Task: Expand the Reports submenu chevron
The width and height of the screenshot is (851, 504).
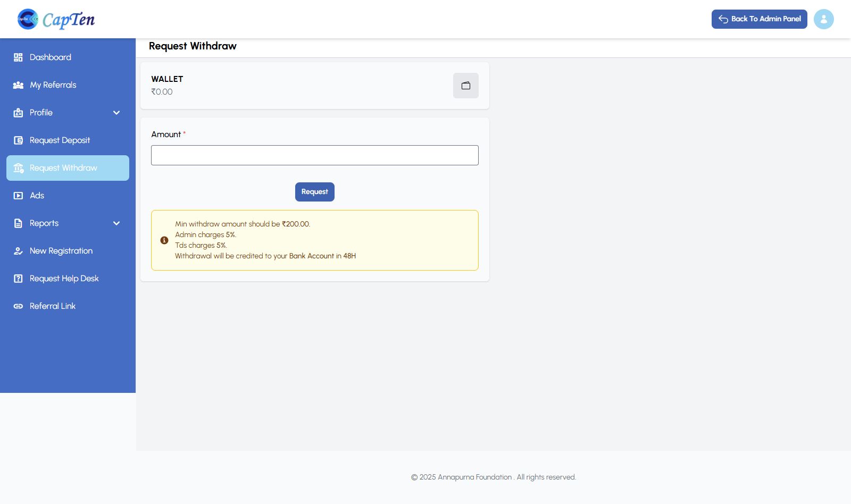Action: [116, 223]
